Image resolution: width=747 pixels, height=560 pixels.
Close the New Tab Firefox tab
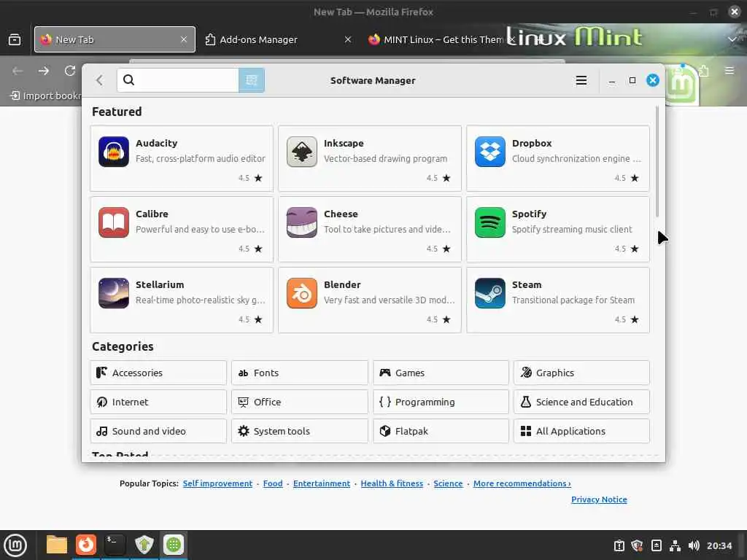(184, 39)
